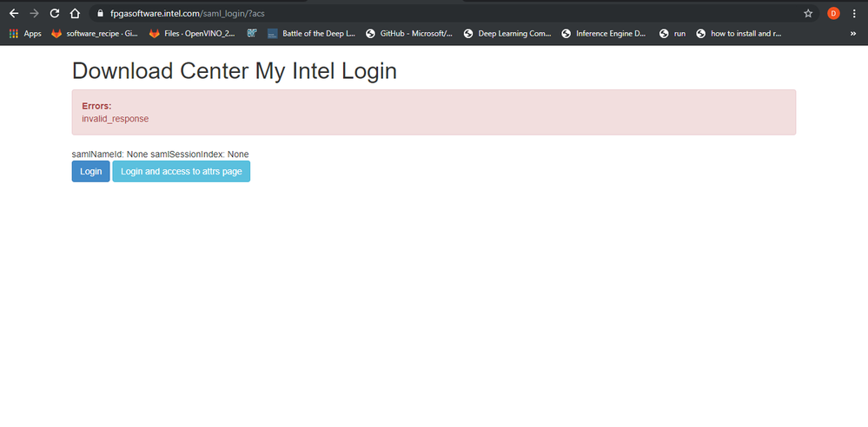Image resolution: width=868 pixels, height=427 pixels.
Task: Open the Files OpenVINO bookmark
Action: pos(193,34)
